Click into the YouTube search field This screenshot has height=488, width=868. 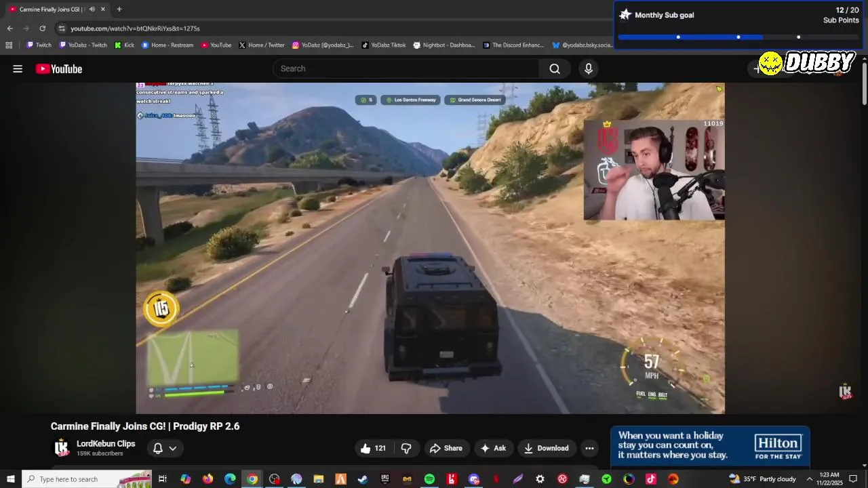407,68
